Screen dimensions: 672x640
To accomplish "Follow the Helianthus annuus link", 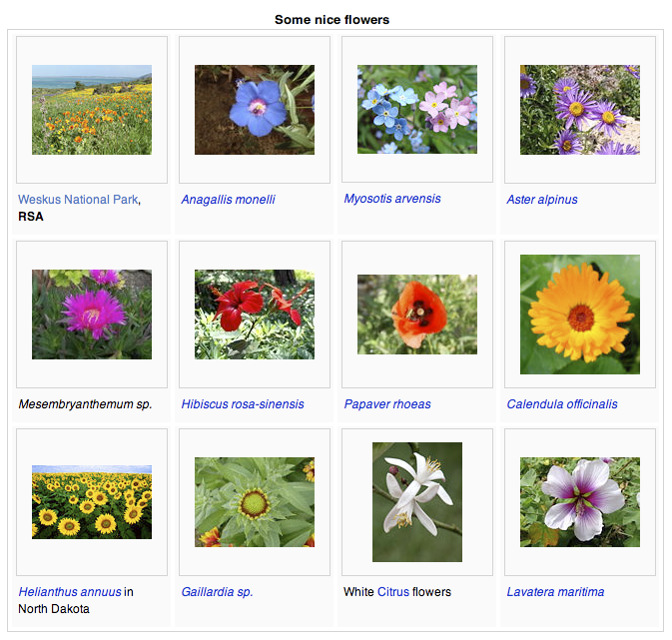I will (x=70, y=592).
